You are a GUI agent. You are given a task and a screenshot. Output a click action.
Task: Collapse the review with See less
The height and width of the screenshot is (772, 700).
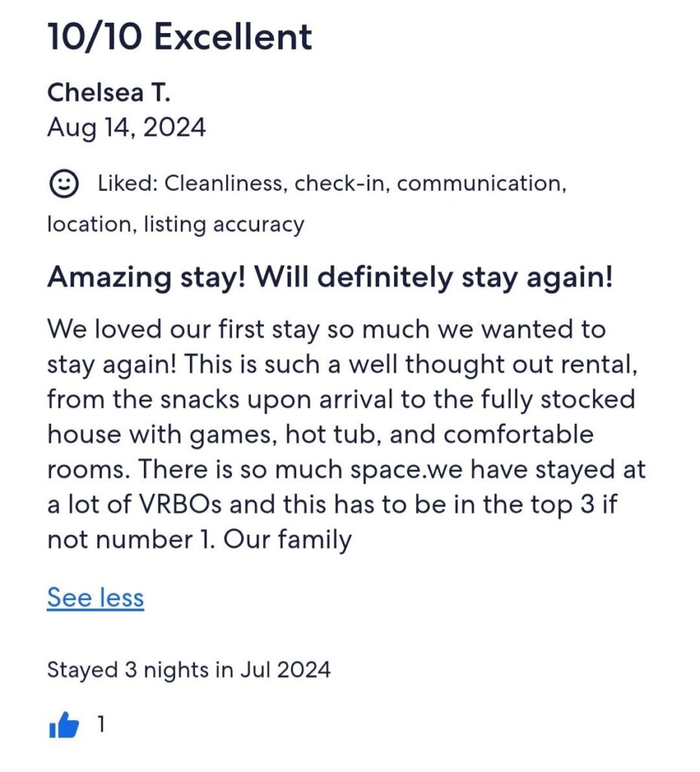pos(95,597)
